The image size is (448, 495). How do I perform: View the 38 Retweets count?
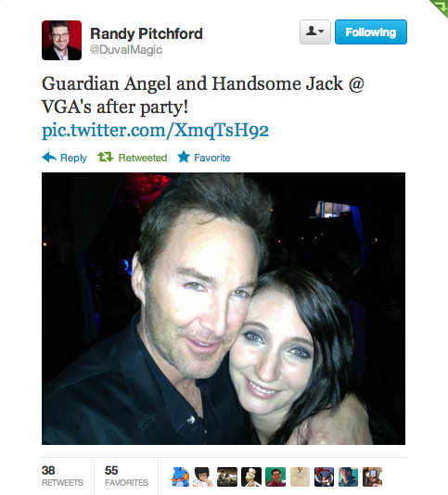[62, 476]
